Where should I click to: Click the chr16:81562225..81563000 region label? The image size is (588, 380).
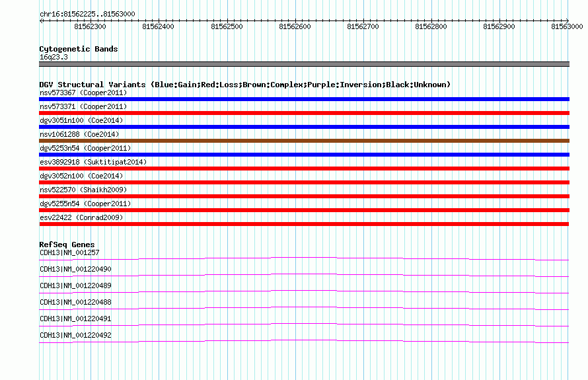[x=87, y=14]
